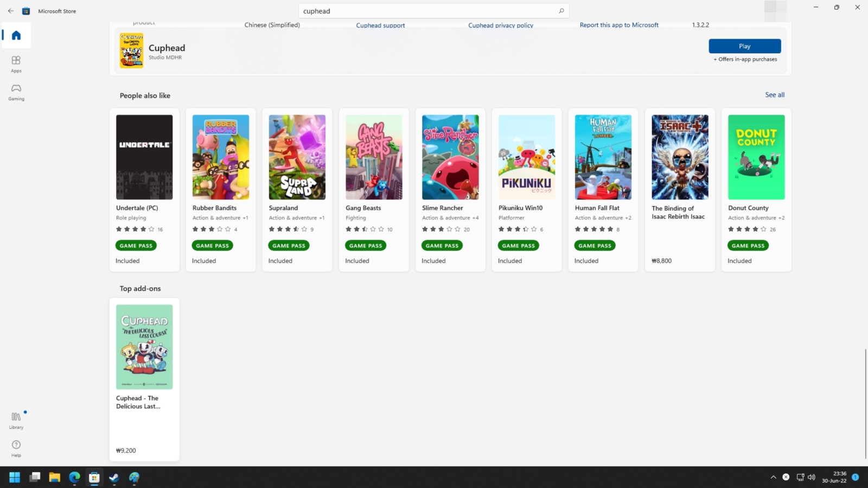The image size is (868, 488).
Task: Click the Game Pass badge under Gang Beasts
Action: click(x=366, y=246)
